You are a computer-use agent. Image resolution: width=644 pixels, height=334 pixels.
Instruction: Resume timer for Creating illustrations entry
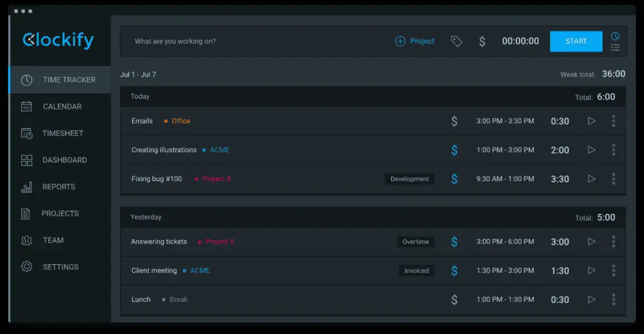591,150
